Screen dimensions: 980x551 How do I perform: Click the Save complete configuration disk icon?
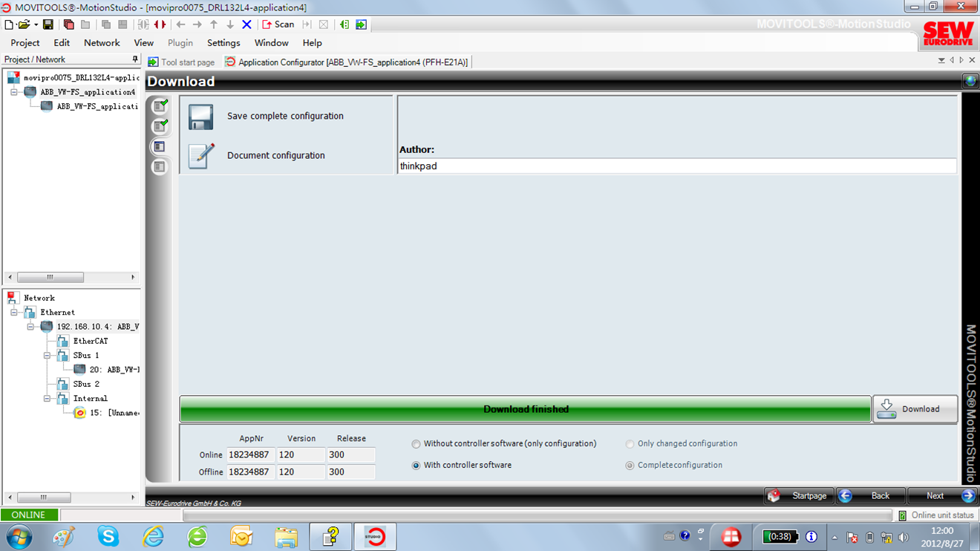(x=200, y=117)
